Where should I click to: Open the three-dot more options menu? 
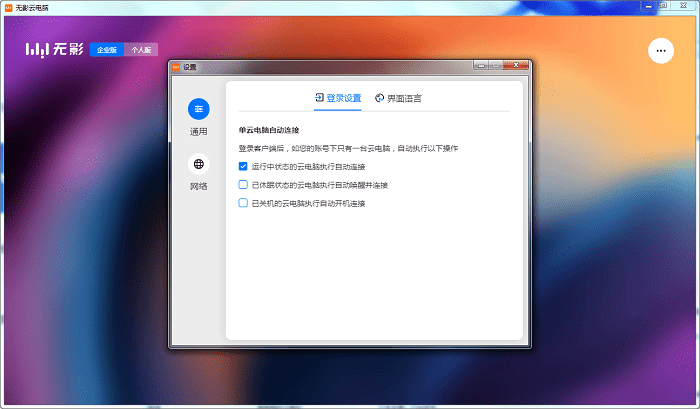(661, 51)
